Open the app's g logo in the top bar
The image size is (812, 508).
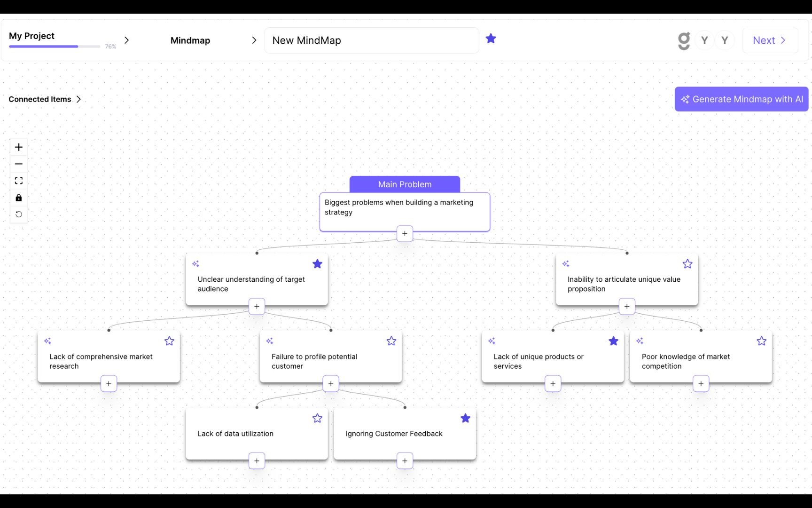[684, 40]
